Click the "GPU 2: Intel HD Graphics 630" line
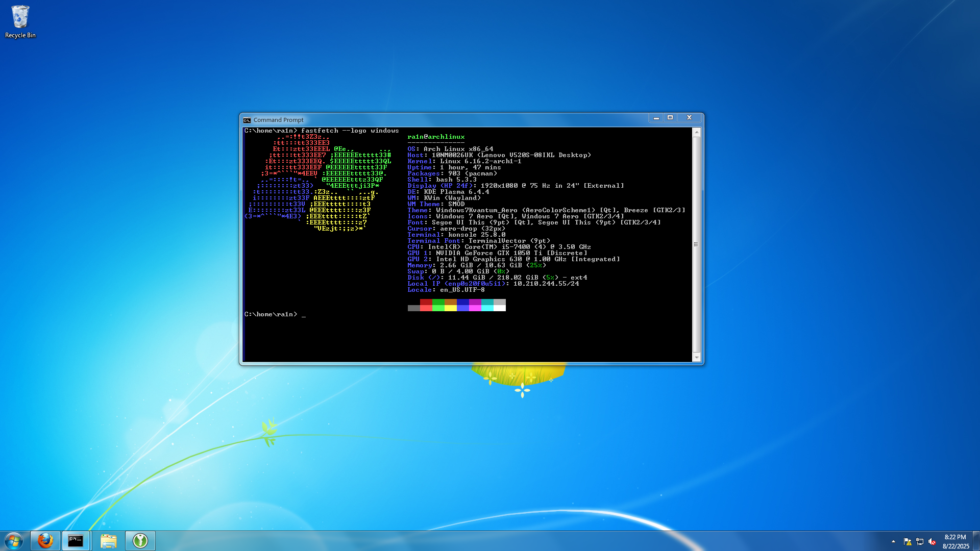Screen dimensions: 980x551 pos(513,259)
